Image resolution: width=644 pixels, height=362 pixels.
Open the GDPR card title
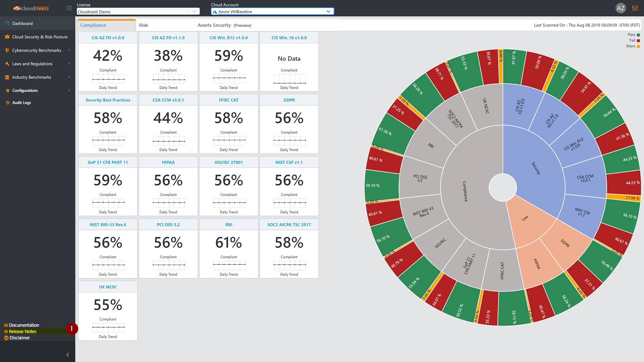289,100
